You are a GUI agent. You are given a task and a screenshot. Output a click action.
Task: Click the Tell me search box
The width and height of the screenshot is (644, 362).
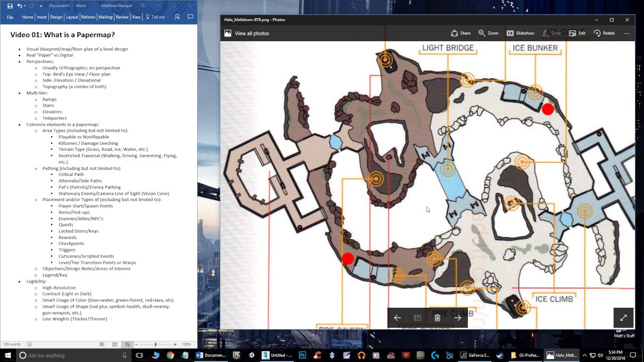[155, 17]
